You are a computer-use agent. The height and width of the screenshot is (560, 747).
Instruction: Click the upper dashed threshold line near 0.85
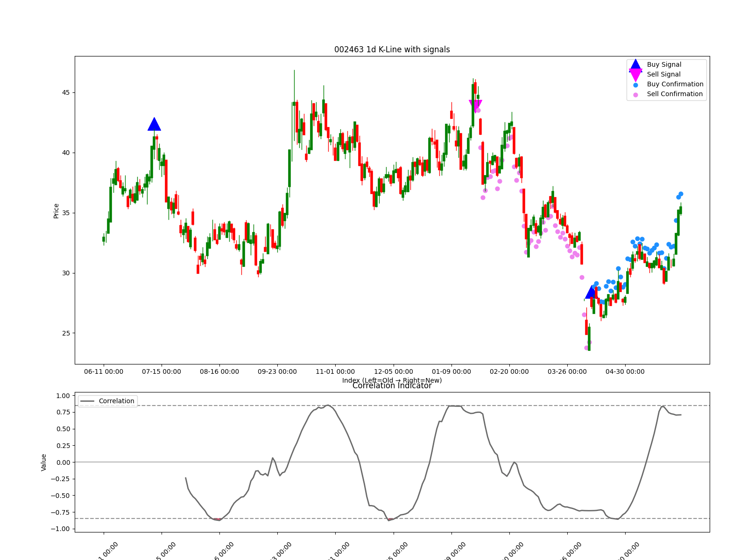392,406
